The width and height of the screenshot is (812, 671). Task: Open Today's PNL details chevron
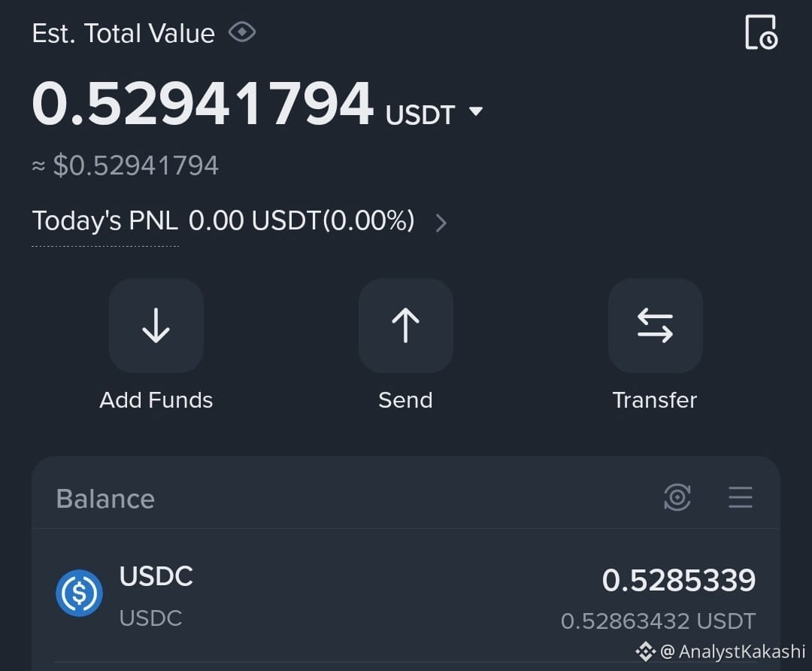tap(441, 223)
